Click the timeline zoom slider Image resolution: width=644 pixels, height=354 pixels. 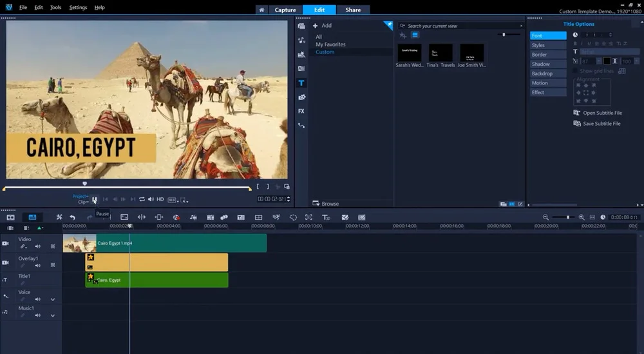(567, 217)
